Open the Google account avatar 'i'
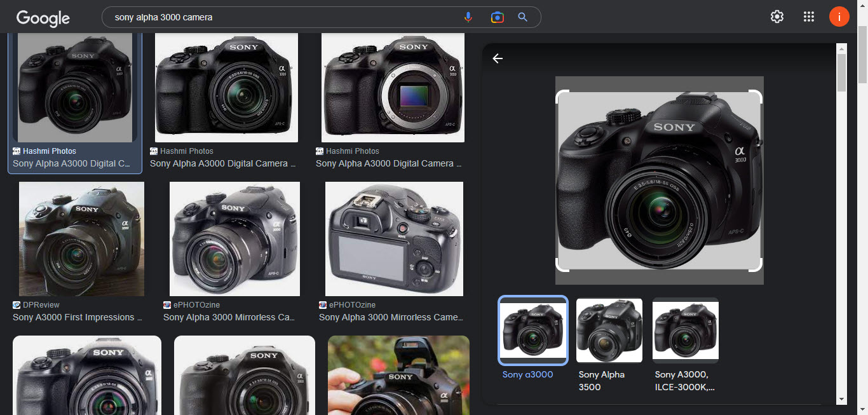The height and width of the screenshot is (415, 868). coord(839,17)
